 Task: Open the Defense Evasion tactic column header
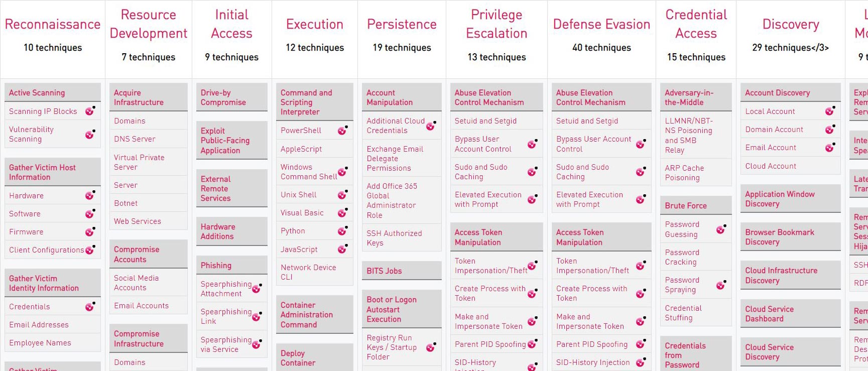[x=601, y=24]
